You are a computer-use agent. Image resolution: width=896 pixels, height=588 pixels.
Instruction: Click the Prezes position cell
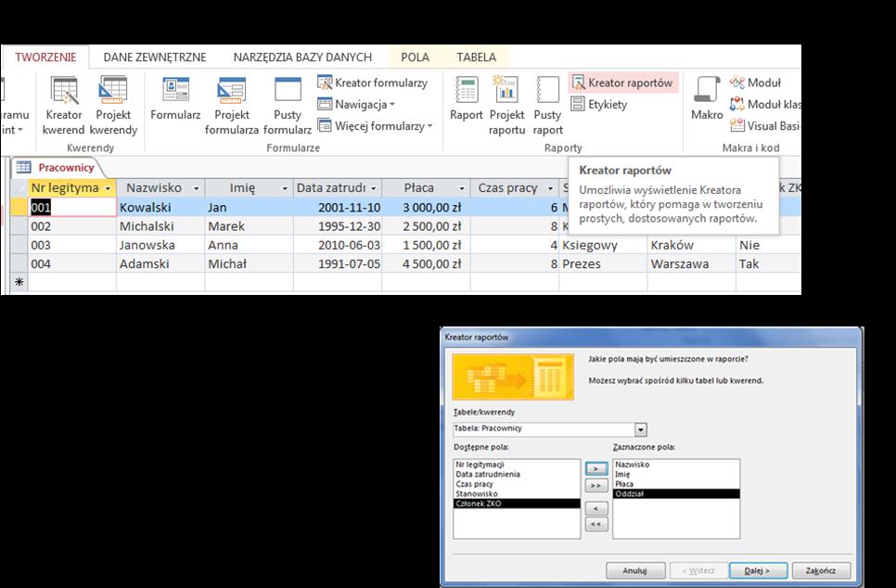tap(604, 264)
